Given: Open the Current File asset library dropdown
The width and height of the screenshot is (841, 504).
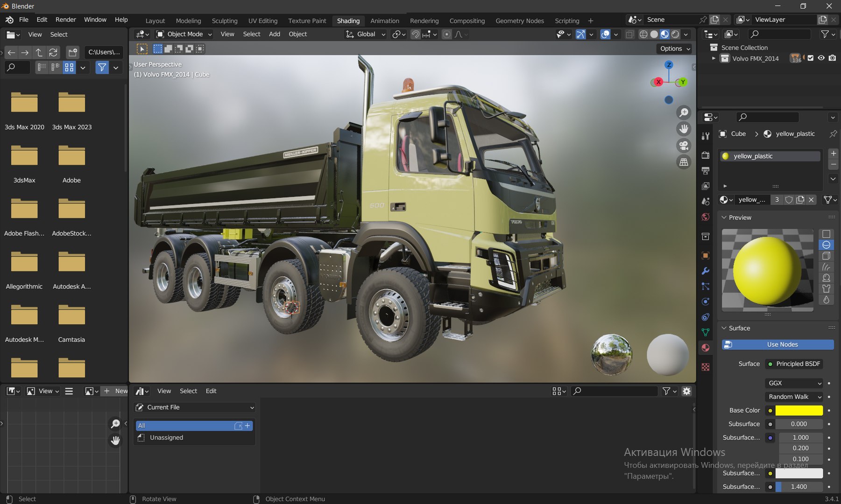Looking at the screenshot, I should [x=195, y=407].
